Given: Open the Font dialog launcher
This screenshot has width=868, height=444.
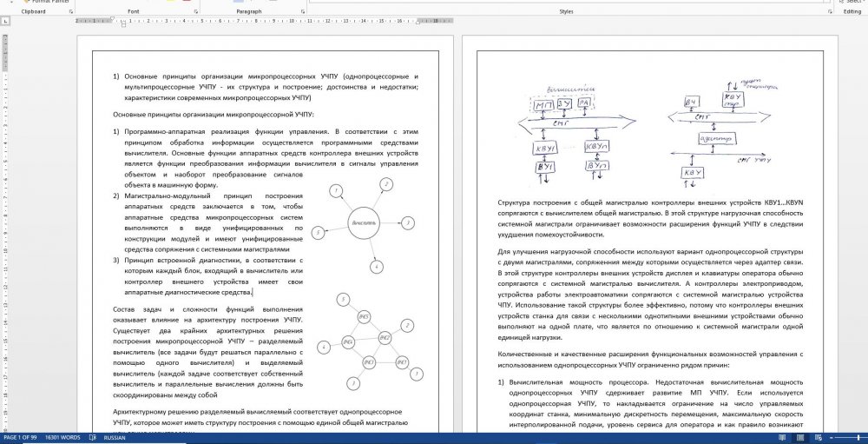Looking at the screenshot, I should (x=194, y=12).
